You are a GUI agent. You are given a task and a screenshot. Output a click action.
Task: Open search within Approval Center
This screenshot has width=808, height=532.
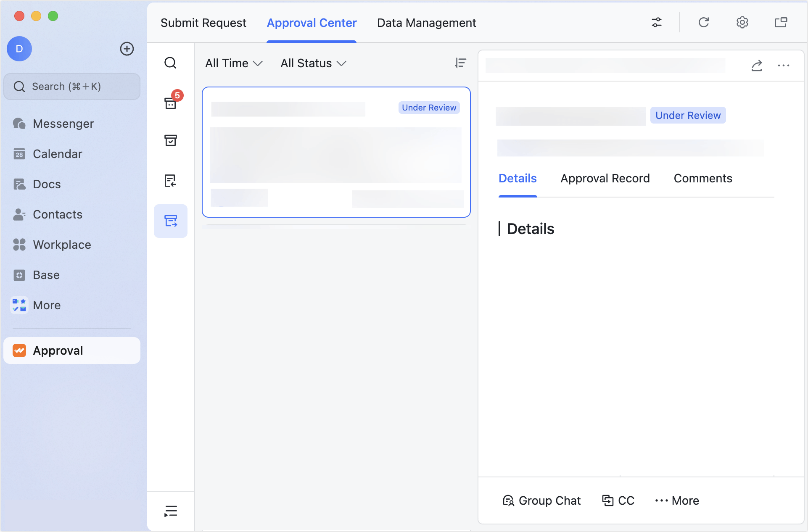pyautogui.click(x=170, y=63)
